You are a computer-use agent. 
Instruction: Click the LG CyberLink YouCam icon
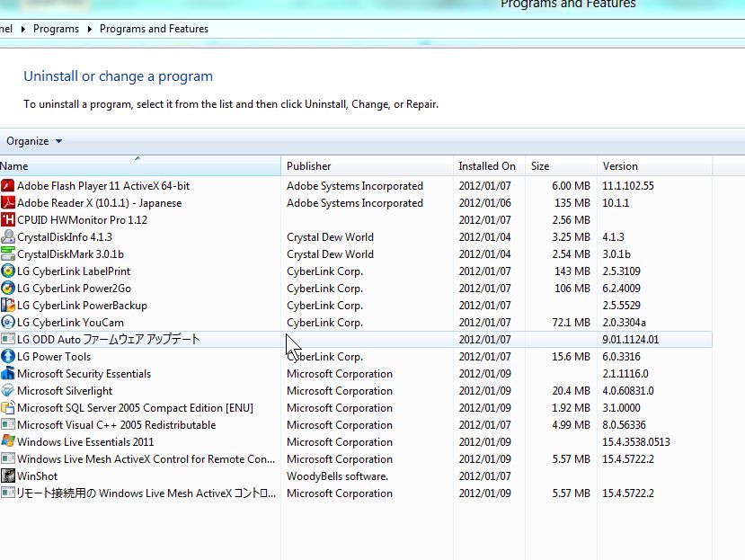pos(7,323)
